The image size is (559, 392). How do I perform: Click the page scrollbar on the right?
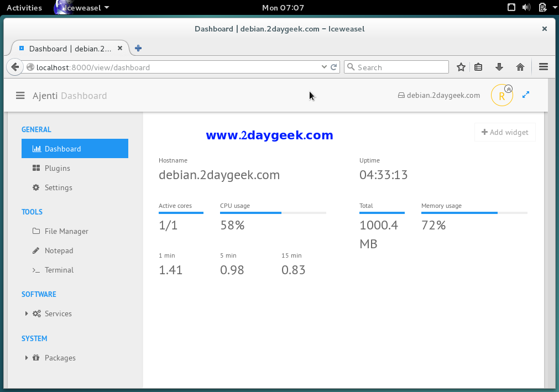[x=551, y=233]
